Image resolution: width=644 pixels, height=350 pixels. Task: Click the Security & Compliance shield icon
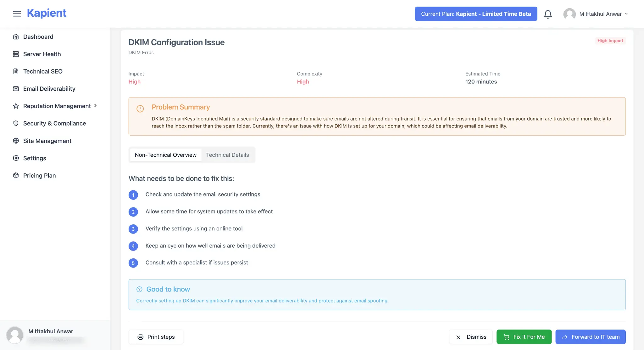16,123
